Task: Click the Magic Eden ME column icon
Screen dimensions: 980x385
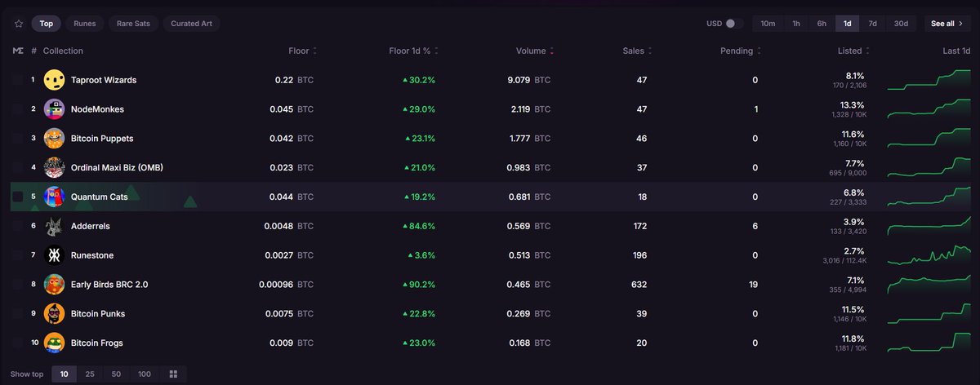Action: pos(18,51)
